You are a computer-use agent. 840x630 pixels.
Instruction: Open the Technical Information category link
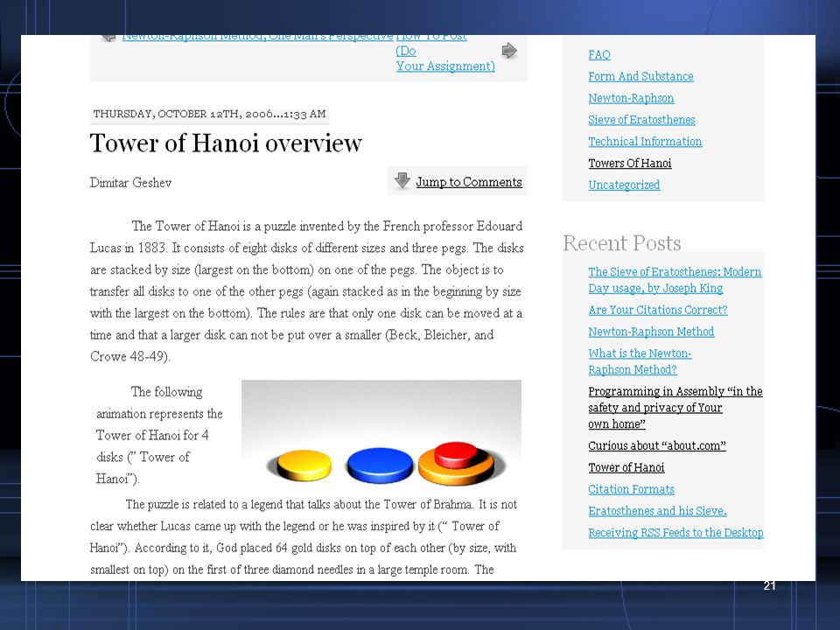coord(645,142)
